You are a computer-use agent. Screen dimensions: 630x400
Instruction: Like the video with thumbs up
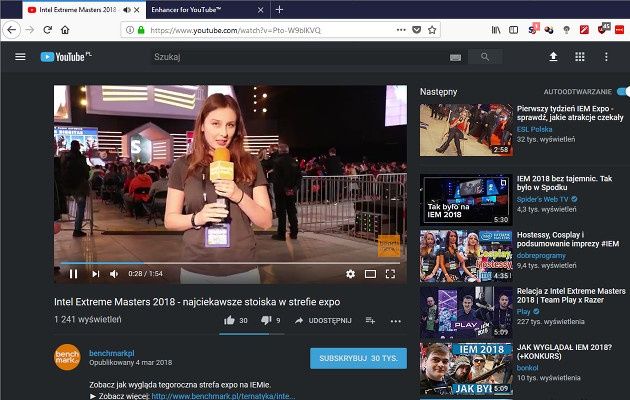tap(229, 320)
